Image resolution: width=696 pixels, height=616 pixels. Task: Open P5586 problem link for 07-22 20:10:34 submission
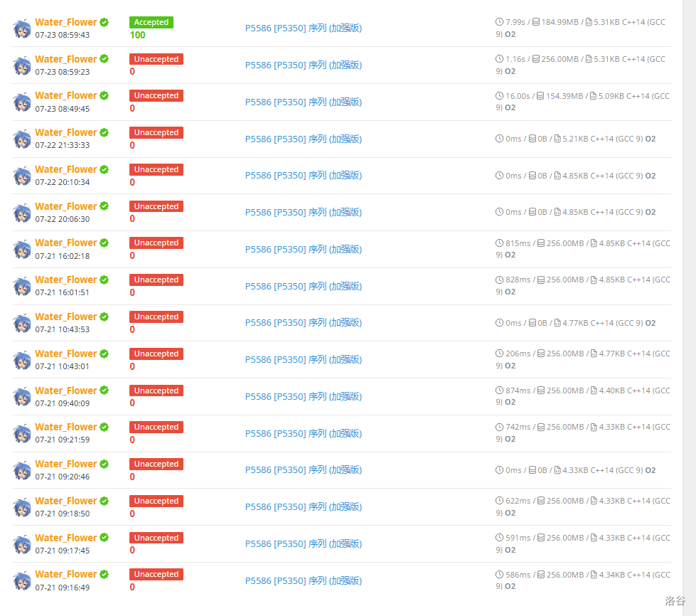pos(304,176)
